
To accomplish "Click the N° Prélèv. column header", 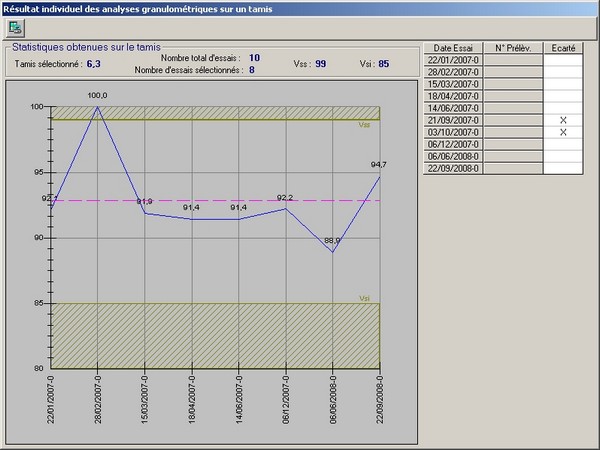I will click(512, 47).
